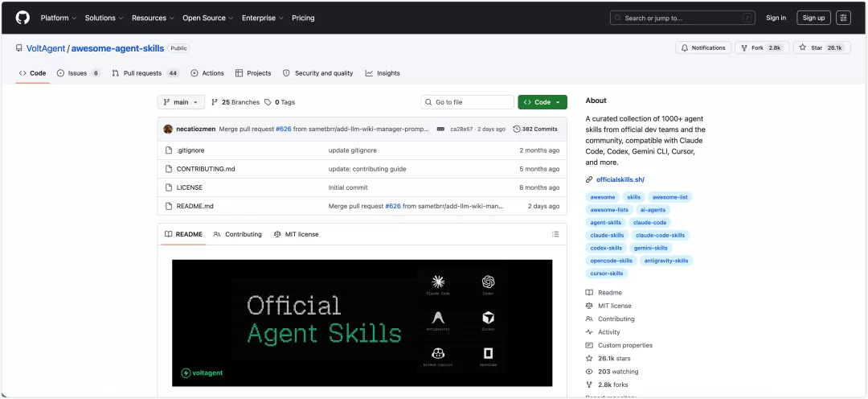Click the repository icon before VoltAgent
This screenshot has width=868, height=399.
coord(19,48)
